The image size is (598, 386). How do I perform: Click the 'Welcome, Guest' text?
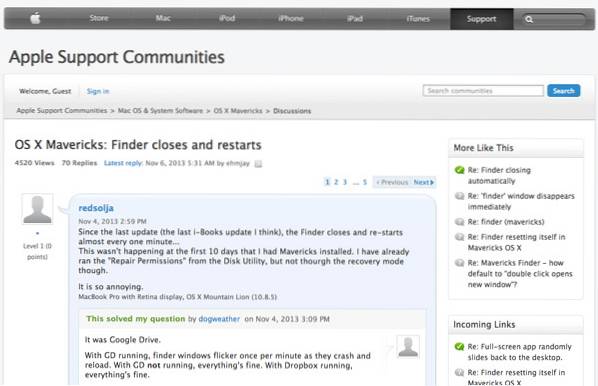tap(45, 91)
